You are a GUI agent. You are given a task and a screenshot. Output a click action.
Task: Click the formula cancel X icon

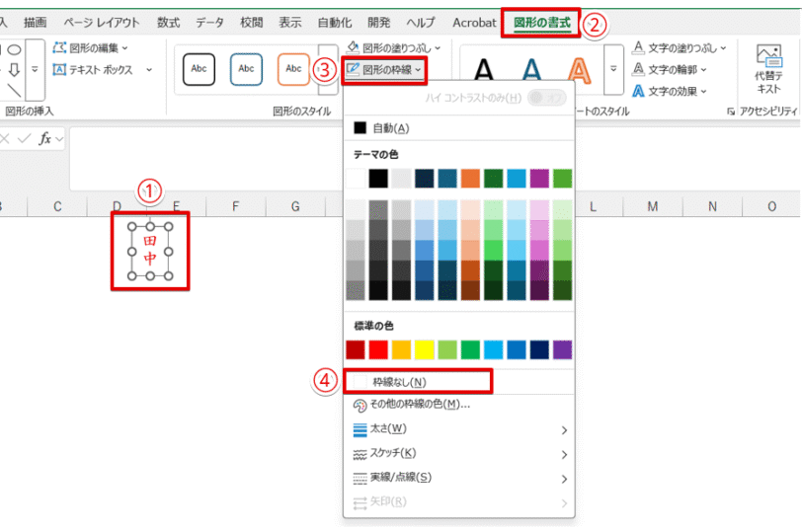pos(5,138)
